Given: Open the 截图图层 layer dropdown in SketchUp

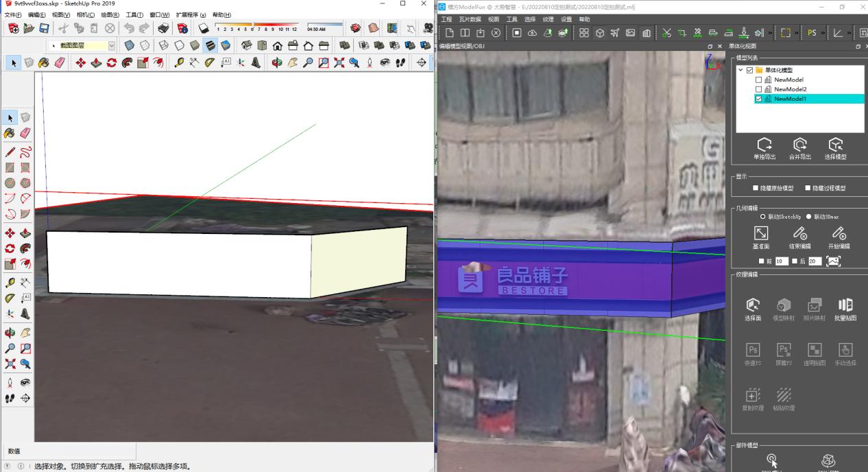Looking at the screenshot, I should coord(112,46).
